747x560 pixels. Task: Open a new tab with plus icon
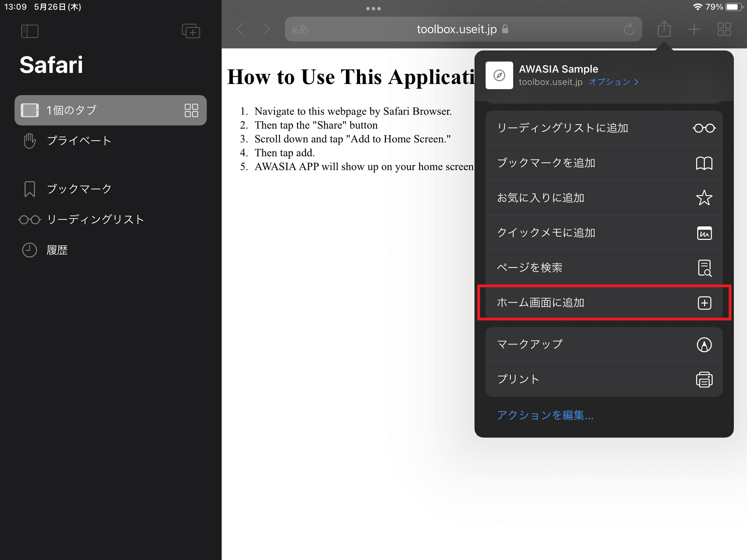(694, 29)
